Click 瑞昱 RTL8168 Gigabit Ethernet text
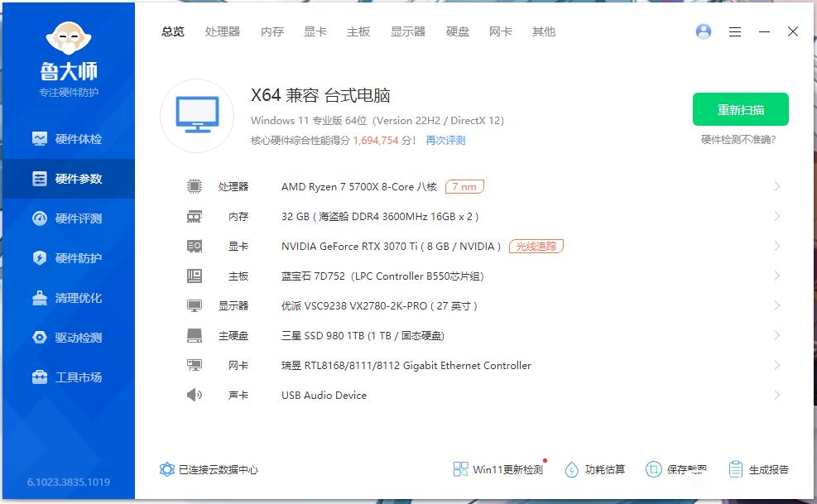Viewport: 817px width, 504px height. (x=406, y=365)
